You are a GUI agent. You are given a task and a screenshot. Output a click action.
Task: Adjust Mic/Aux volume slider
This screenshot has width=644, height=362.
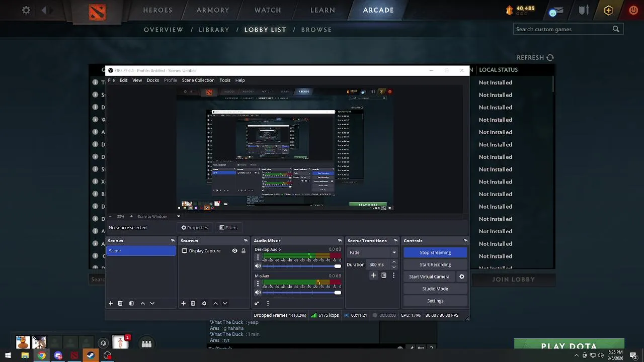[x=302, y=293]
